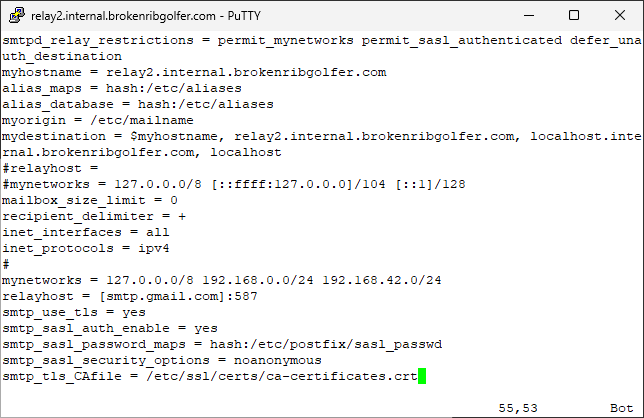Click the smtpd_relay_restrictions setting text
This screenshot has height=418, width=644.
(x=90, y=40)
